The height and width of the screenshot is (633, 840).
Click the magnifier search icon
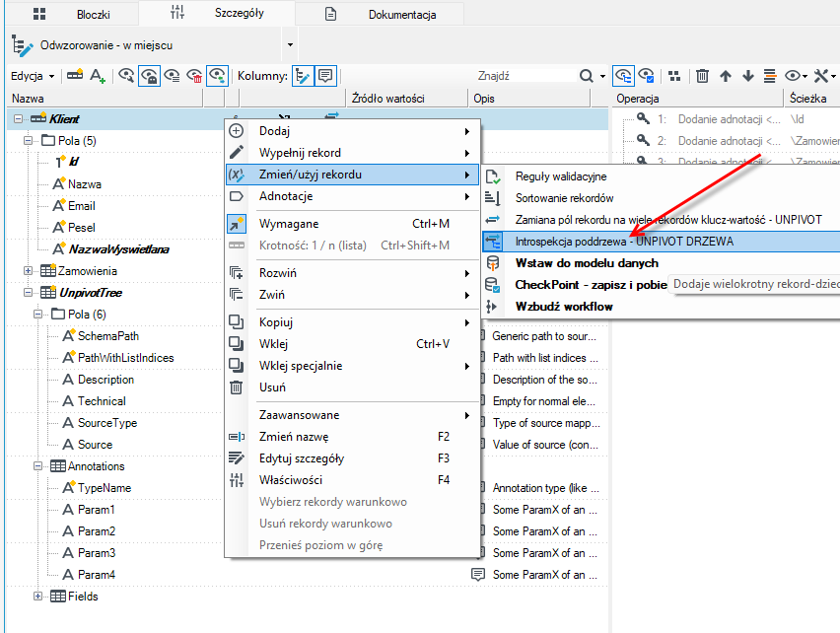click(x=586, y=76)
